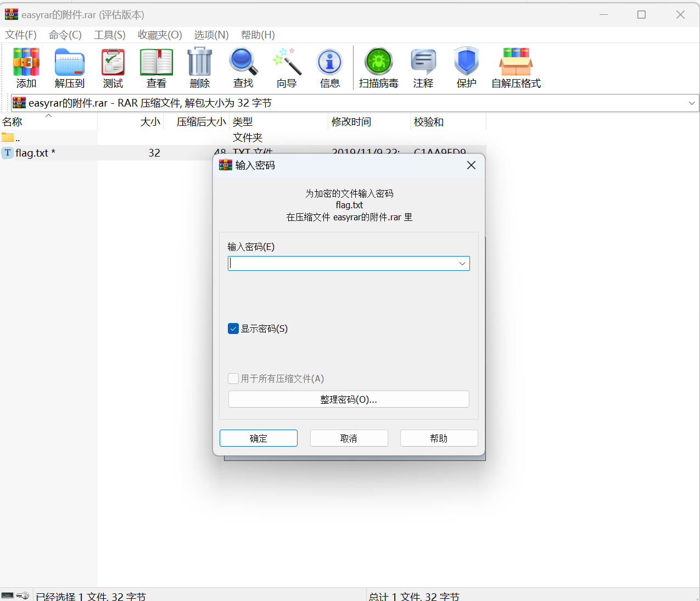Click the 自解压格式 (SFX) toolbar icon

coord(516,62)
